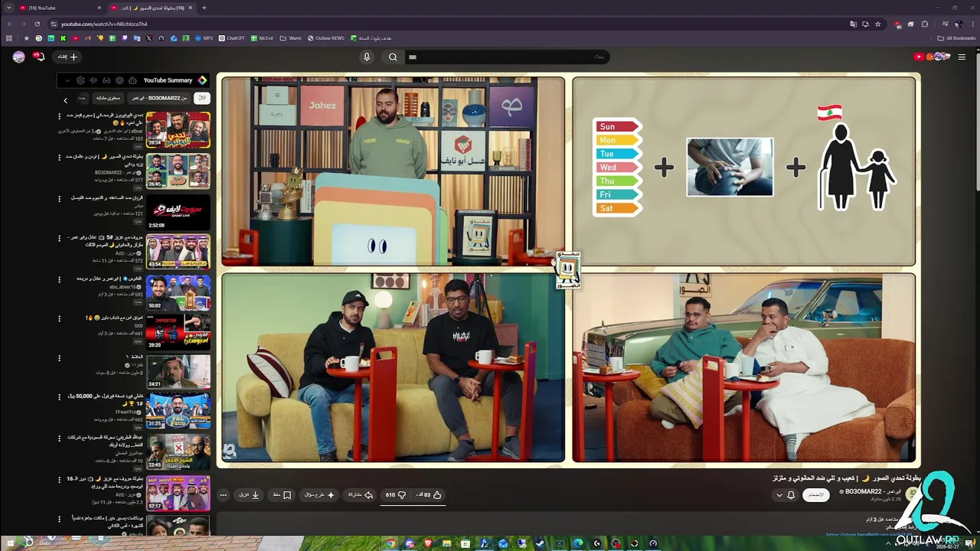Save video with the bookmark (حفظ) button

[282, 495]
